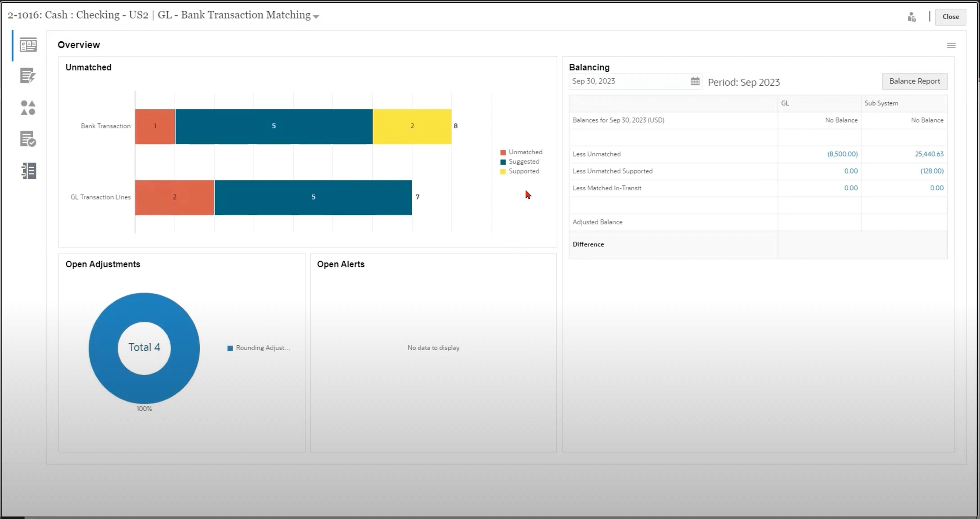
Task: Toggle the Supported legend entry
Action: tap(523, 171)
